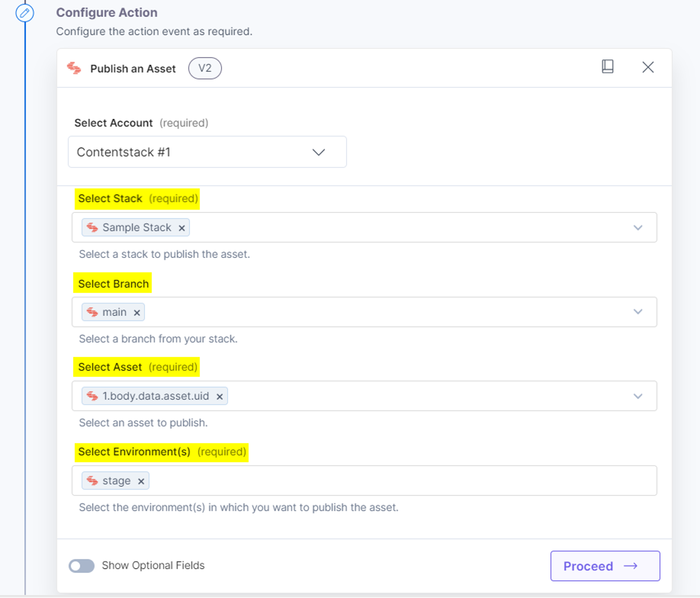This screenshot has width=700, height=598.
Task: Click the 'Select an asset to publish.' hint
Action: tap(143, 423)
